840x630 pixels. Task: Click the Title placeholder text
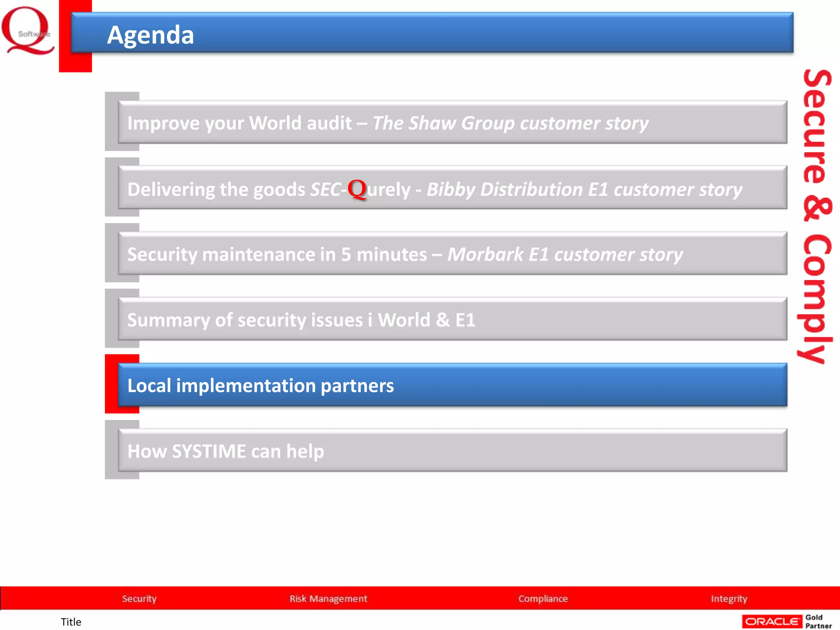pos(71,622)
